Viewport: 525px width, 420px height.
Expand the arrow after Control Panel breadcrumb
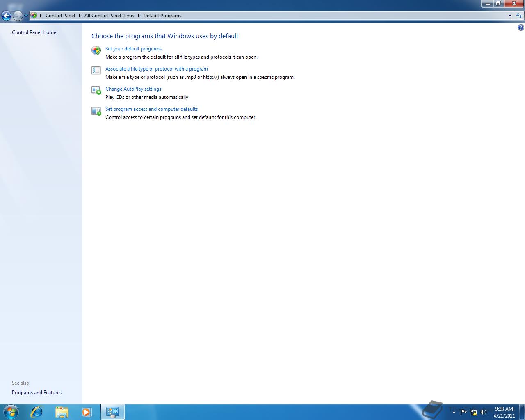point(80,16)
